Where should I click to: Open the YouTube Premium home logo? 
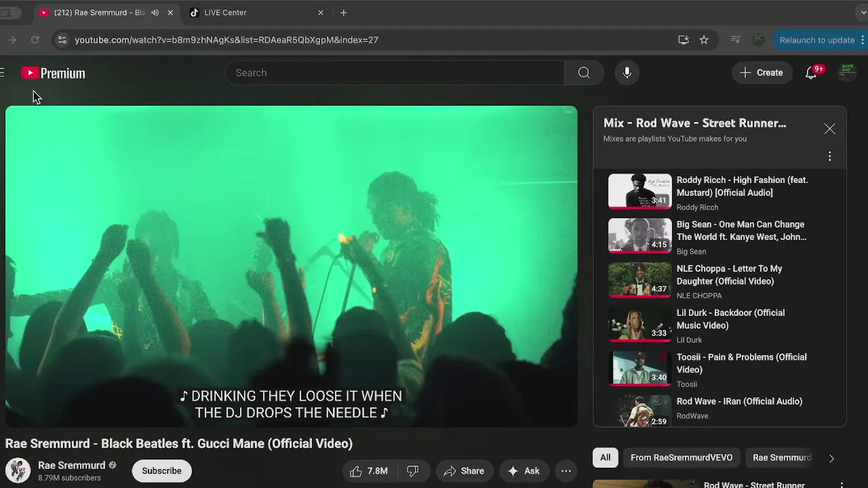point(53,73)
